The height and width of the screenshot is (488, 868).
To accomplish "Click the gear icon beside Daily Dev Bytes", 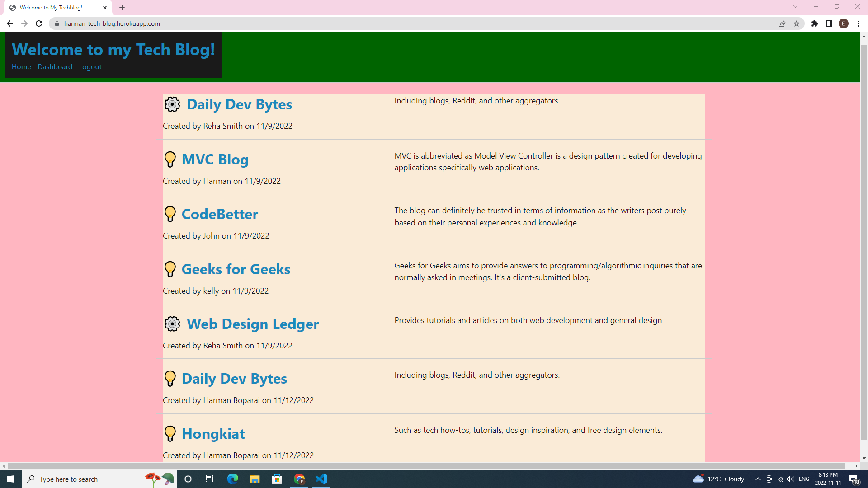I will (x=172, y=104).
